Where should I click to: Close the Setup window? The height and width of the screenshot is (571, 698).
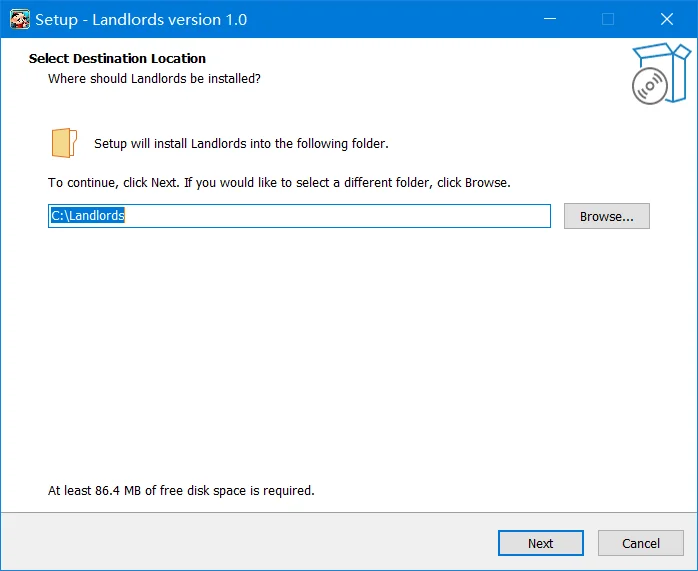667,19
